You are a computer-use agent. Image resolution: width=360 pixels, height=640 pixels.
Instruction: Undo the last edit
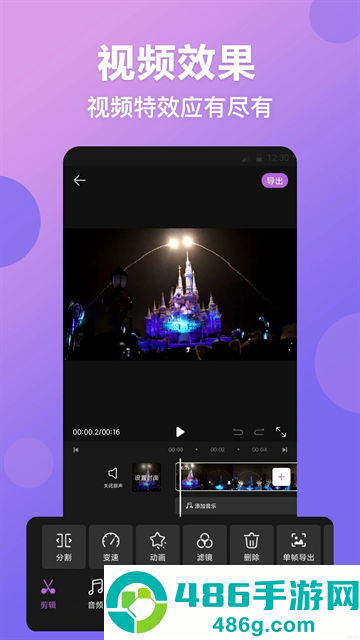click(x=238, y=432)
